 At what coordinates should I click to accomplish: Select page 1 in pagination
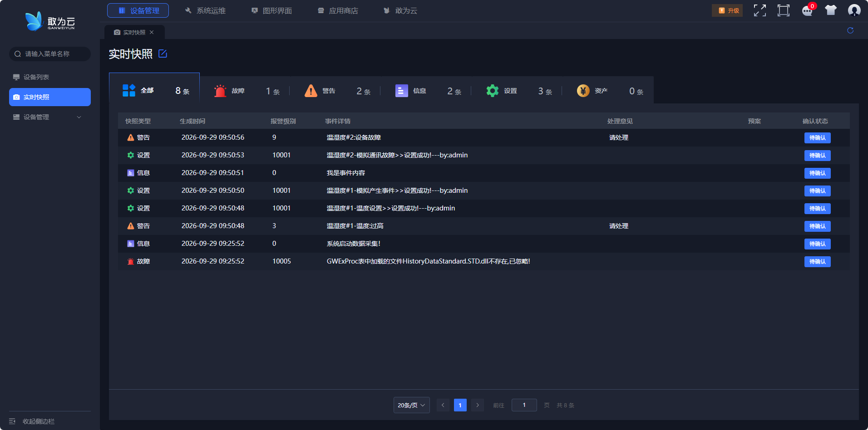(x=460, y=405)
